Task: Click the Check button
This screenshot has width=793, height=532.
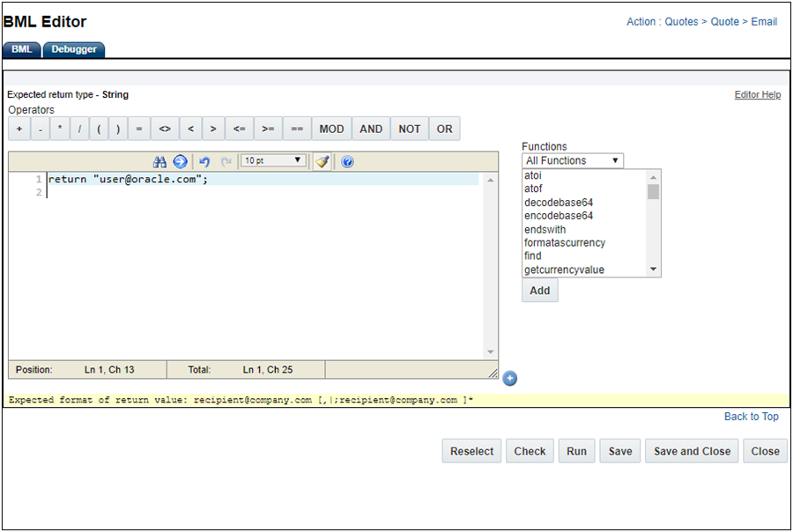Action: 530,451
